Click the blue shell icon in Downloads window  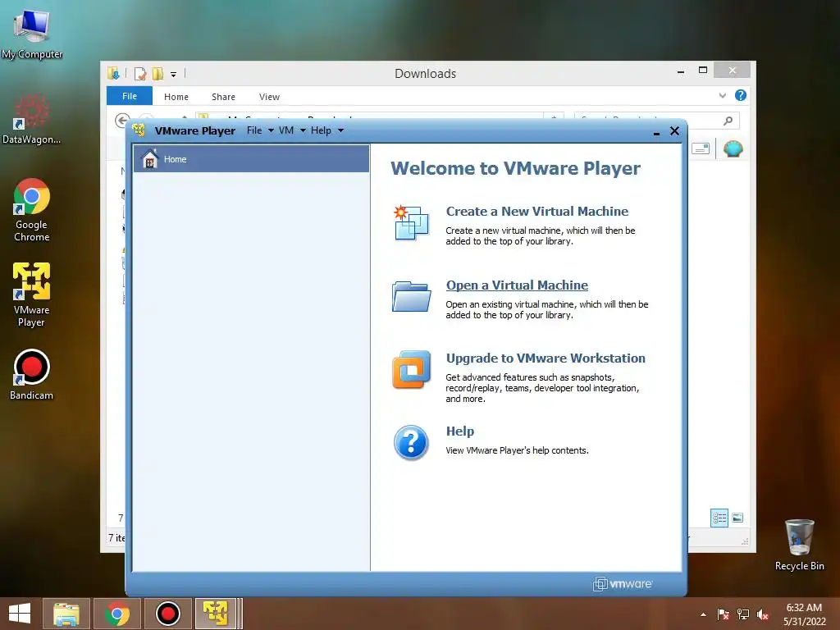733,148
